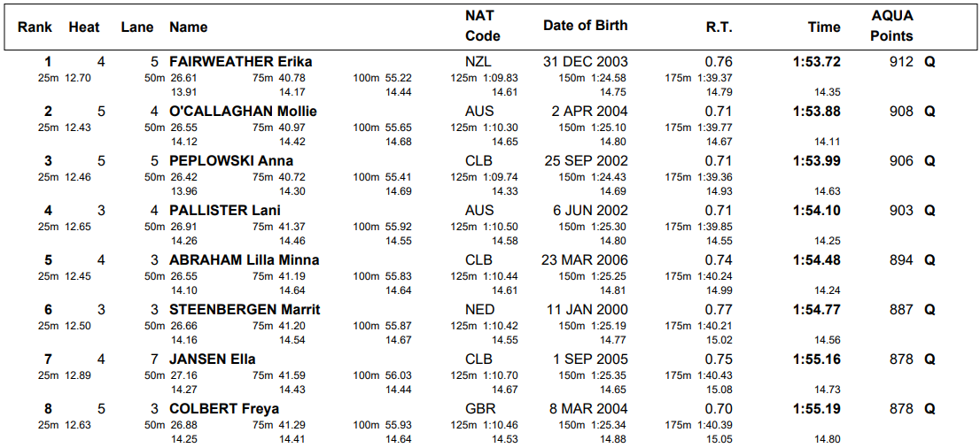
Task: Click the Rank column header
Action: 35,27
